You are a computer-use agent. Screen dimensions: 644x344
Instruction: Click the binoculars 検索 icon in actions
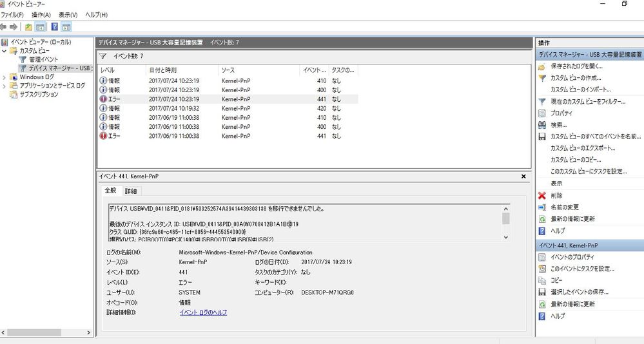click(x=542, y=125)
